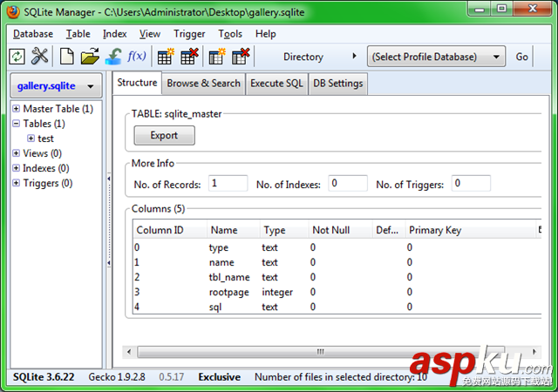Expand the Views (0) tree node
Screen dimensions: 558x392
(16, 153)
